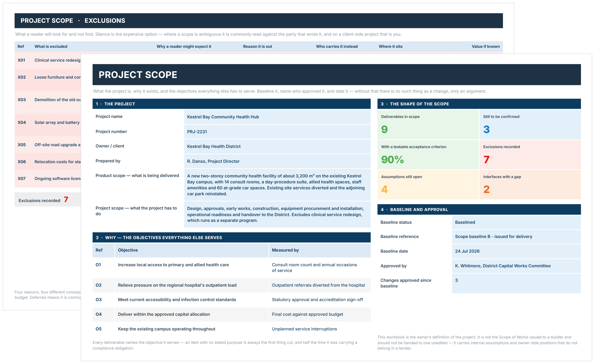
Task: Select the product scope description starting 'A new two-storey'
Action: coord(277,185)
